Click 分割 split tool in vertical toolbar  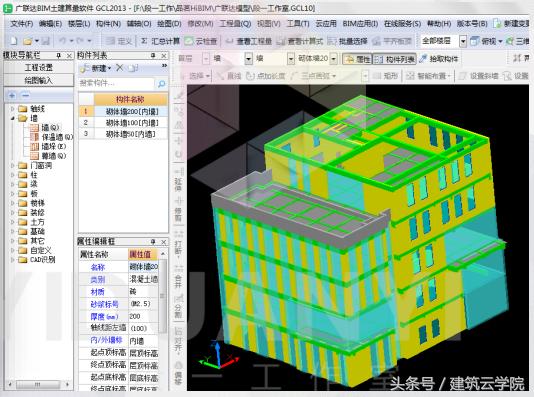(178, 307)
